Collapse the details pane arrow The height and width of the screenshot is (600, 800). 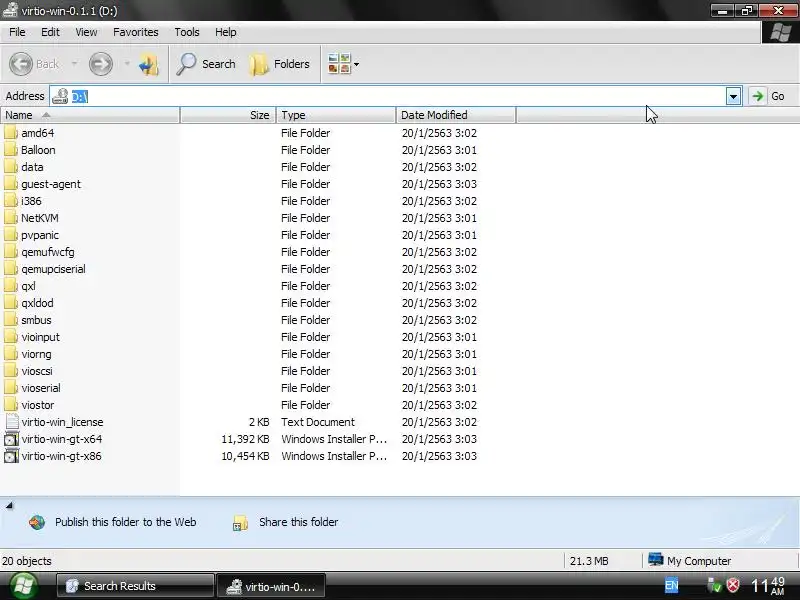[9, 506]
